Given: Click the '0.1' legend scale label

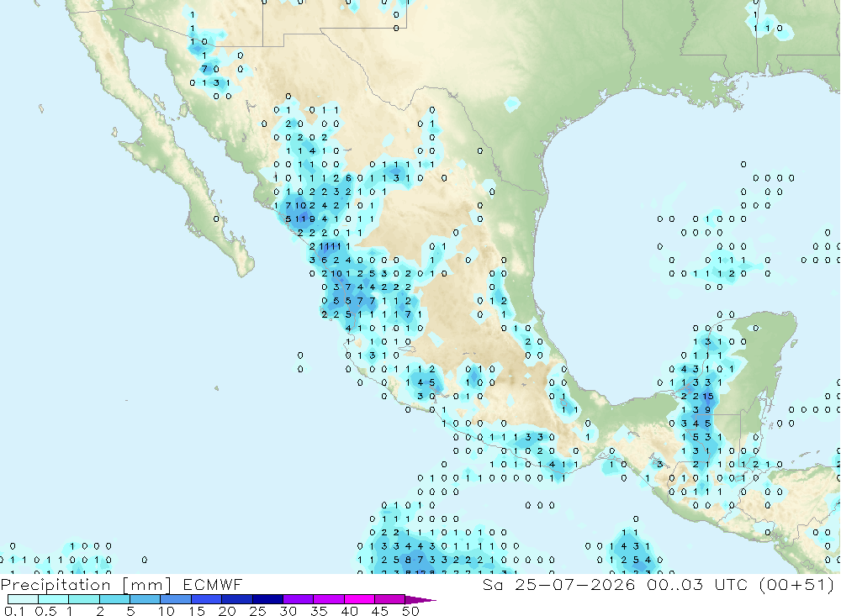Looking at the screenshot, I should point(14,611).
